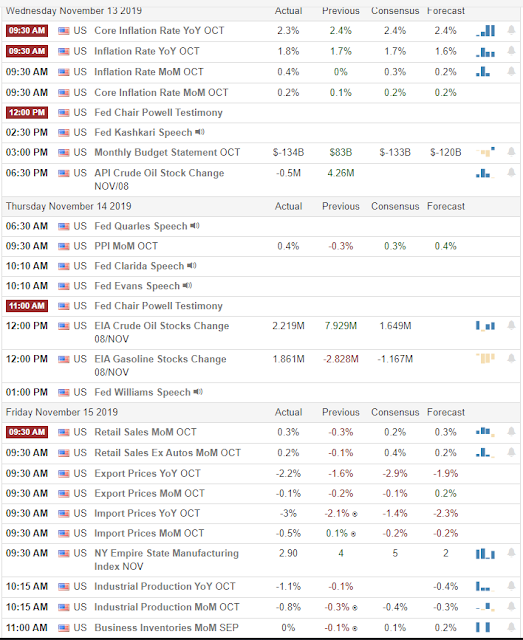Viewport: 523px width, 640px height.
Task: Click the bell alert for Inflation Rate YoY
Action: click(511, 51)
